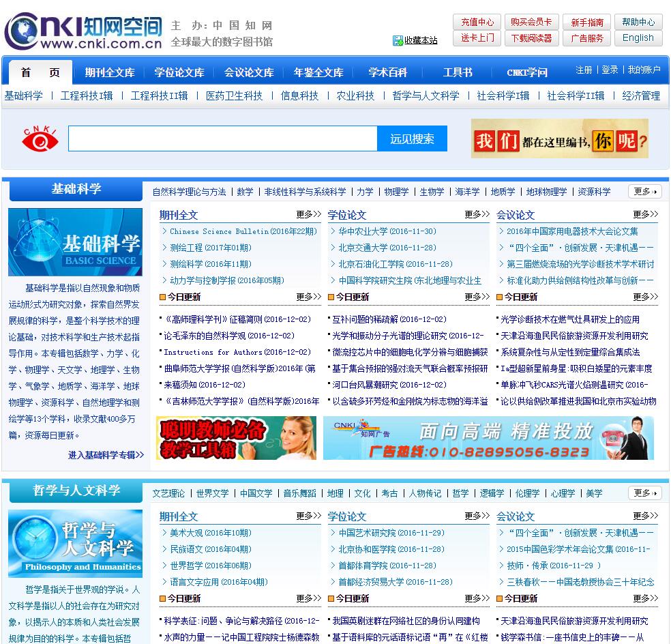Viewport: 671px width, 644px height.
Task: Expand 更多 in the 基础科学 subject row
Action: click(x=645, y=192)
